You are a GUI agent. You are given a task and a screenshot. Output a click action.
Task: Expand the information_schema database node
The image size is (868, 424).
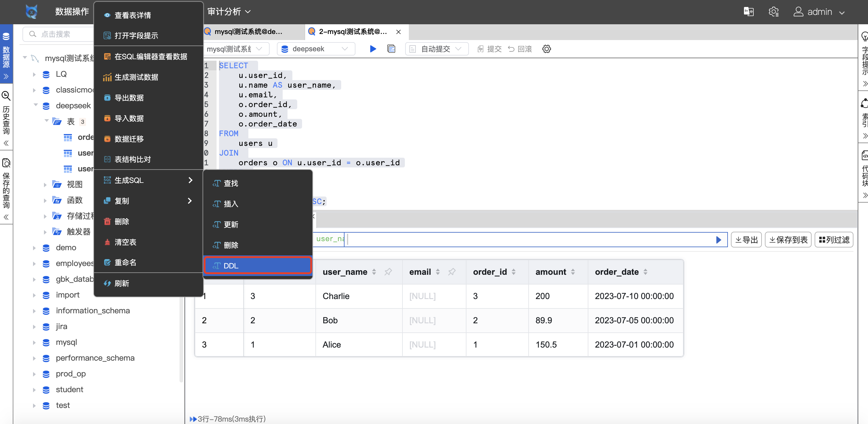pos(34,311)
